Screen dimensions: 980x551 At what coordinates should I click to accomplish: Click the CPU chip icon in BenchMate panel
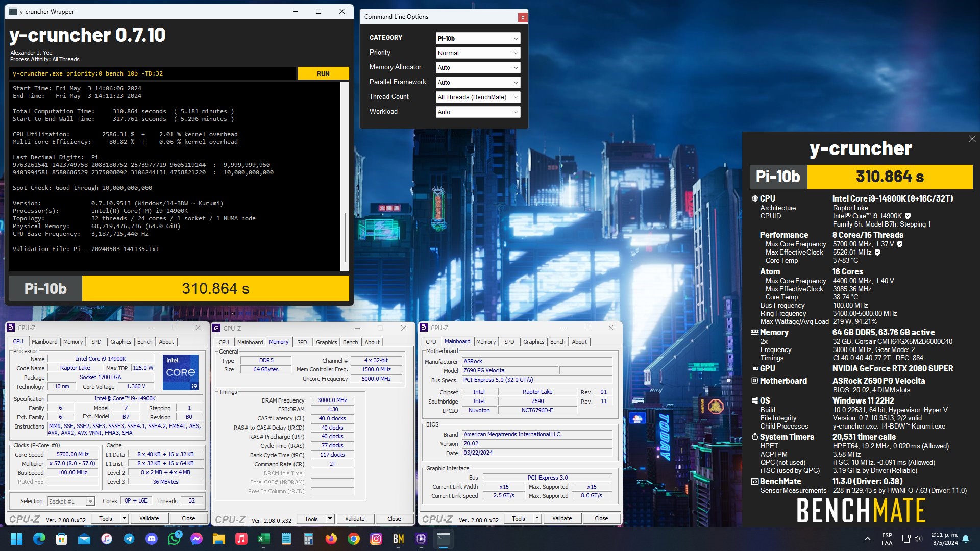tap(754, 198)
